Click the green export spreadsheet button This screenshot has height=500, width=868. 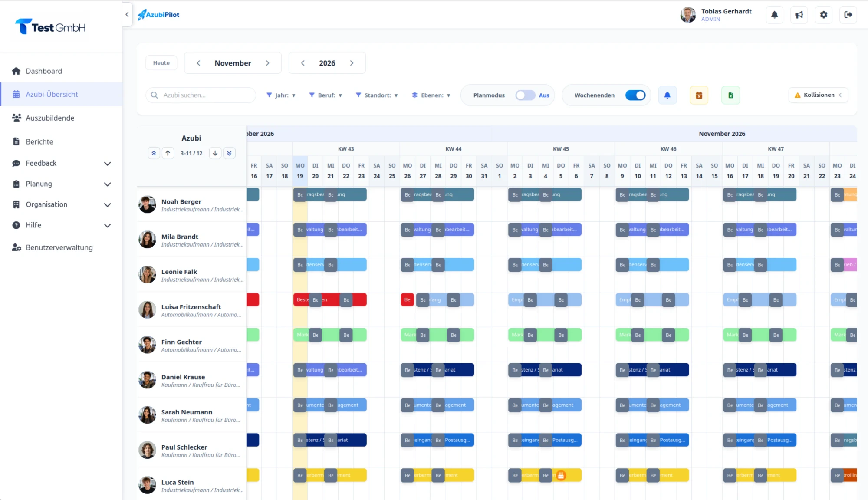[x=731, y=95]
